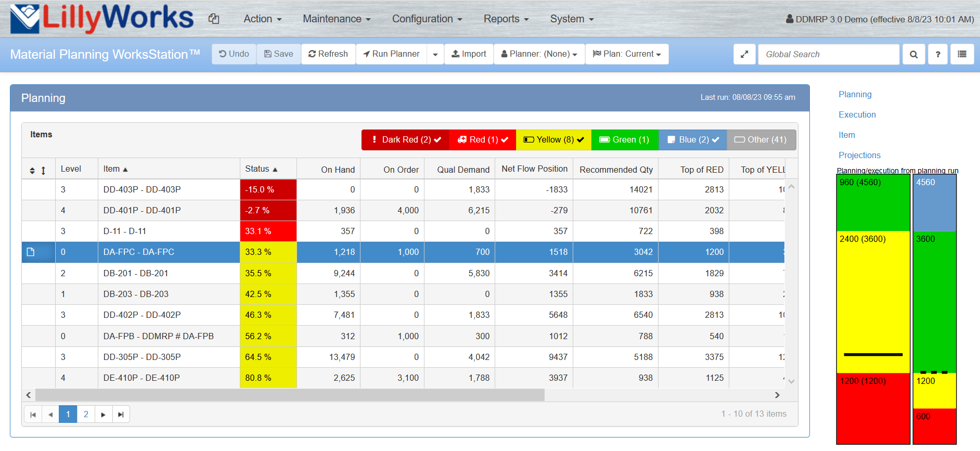This screenshot has width=980, height=451.
Task: Go to the previous page arrow
Action: (50, 415)
